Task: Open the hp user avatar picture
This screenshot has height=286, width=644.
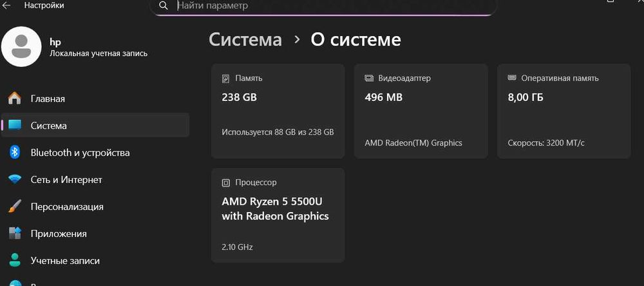Action: (22, 46)
